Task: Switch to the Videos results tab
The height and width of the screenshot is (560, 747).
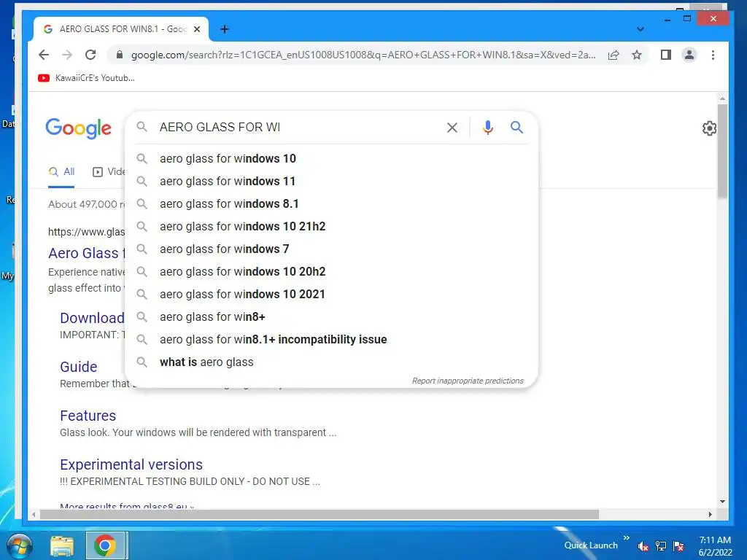Action: pos(109,172)
